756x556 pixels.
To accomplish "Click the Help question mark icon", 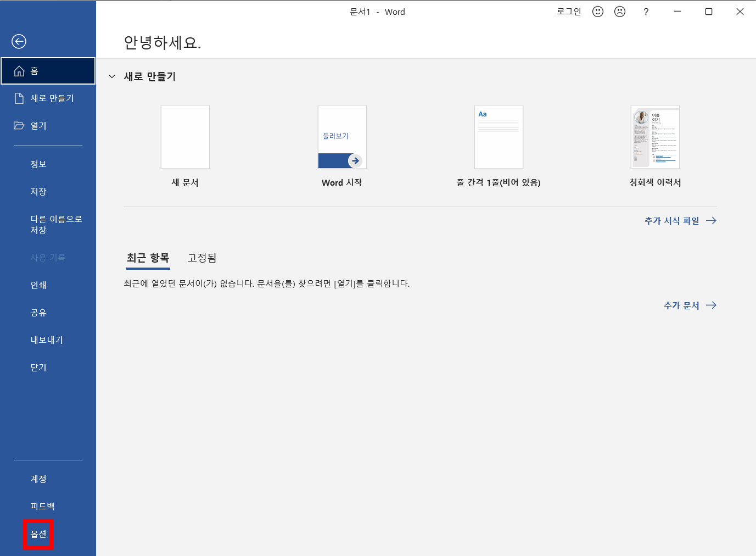I will [x=646, y=11].
